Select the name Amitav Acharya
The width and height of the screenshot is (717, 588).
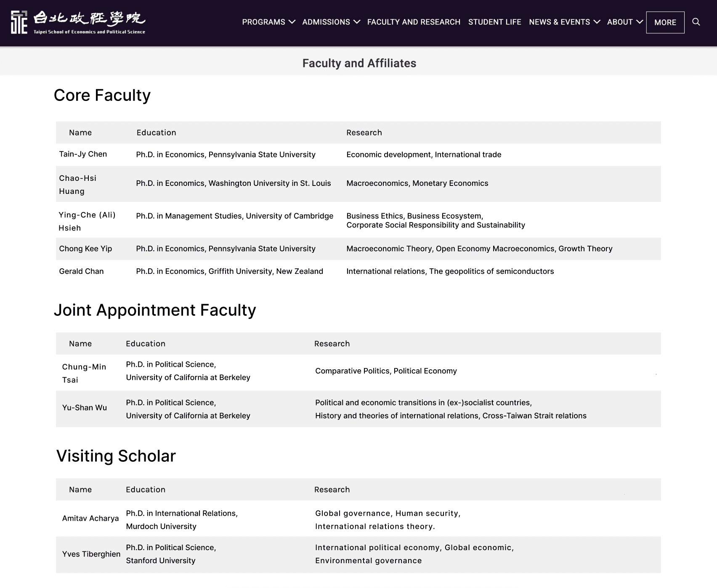click(90, 518)
